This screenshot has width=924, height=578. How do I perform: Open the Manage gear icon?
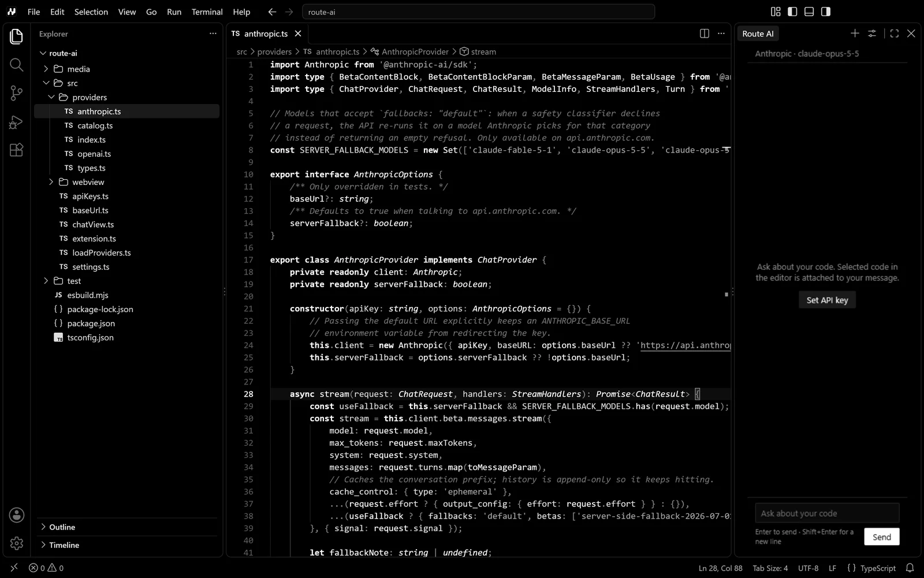point(16,543)
